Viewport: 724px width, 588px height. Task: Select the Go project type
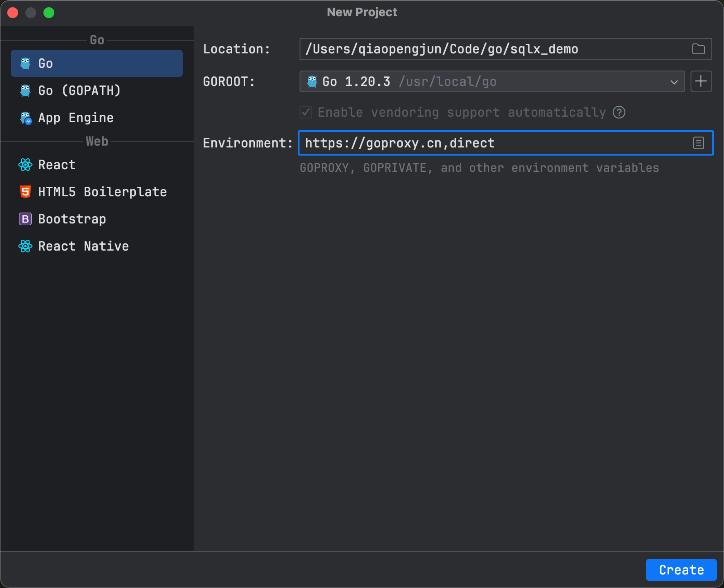[97, 63]
